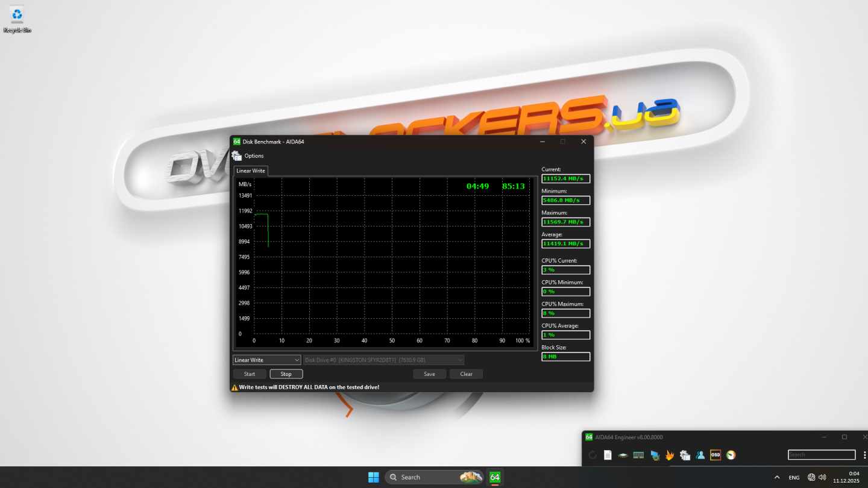Click the CPU% Current value 3 %

click(565, 270)
